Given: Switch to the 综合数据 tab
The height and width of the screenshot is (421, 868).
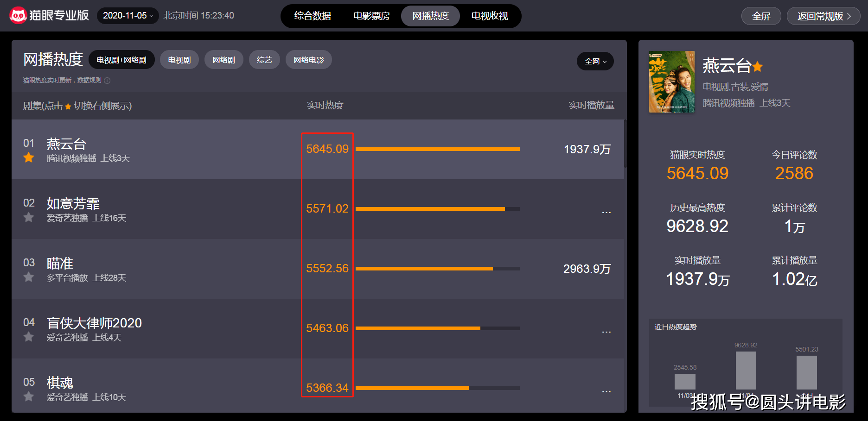Looking at the screenshot, I should [x=313, y=16].
